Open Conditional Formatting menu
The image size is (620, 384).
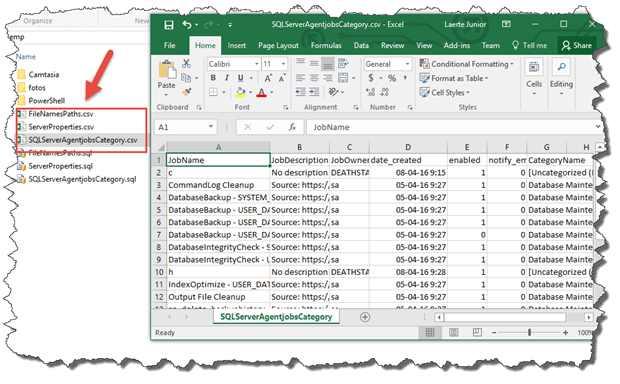tap(467, 64)
